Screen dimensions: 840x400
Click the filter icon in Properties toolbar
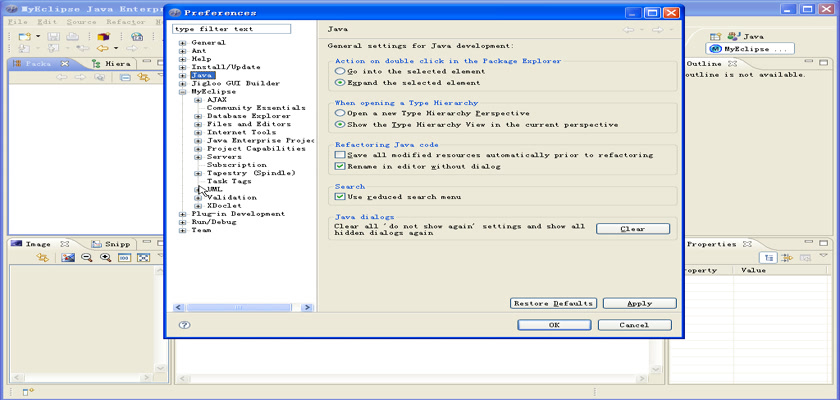pyautogui.click(x=787, y=258)
